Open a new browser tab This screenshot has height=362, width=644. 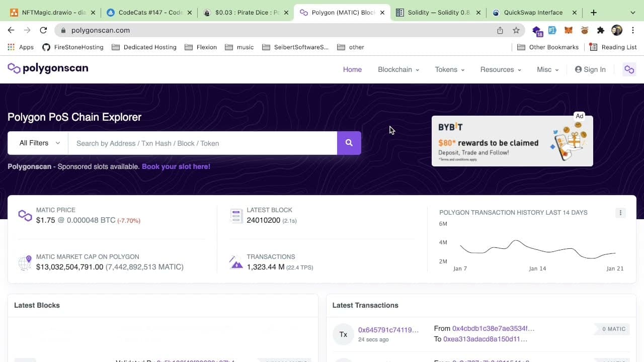(594, 13)
